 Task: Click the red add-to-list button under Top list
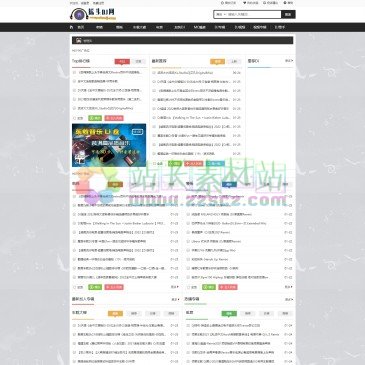(x=114, y=118)
